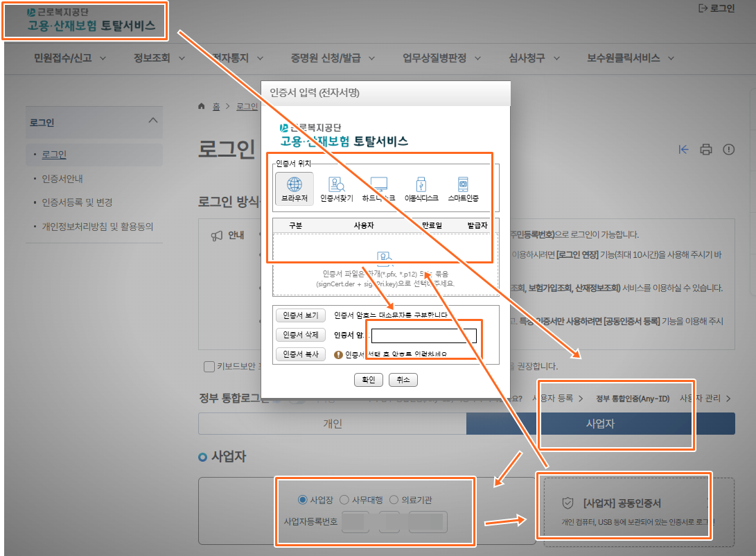Select the 사무대행 radio button
The height and width of the screenshot is (556, 756).
tap(344, 500)
